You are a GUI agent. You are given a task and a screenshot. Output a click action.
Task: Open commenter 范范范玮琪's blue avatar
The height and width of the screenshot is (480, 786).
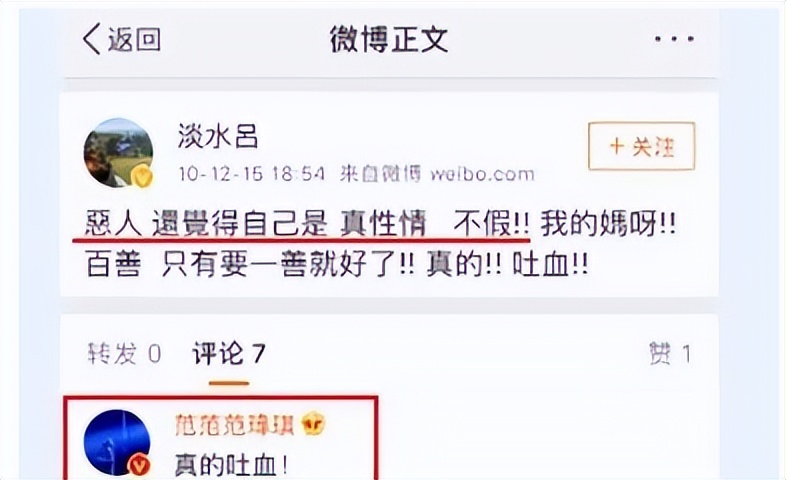coord(117,442)
